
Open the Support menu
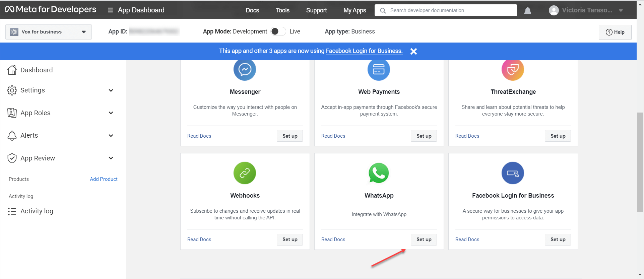[316, 10]
